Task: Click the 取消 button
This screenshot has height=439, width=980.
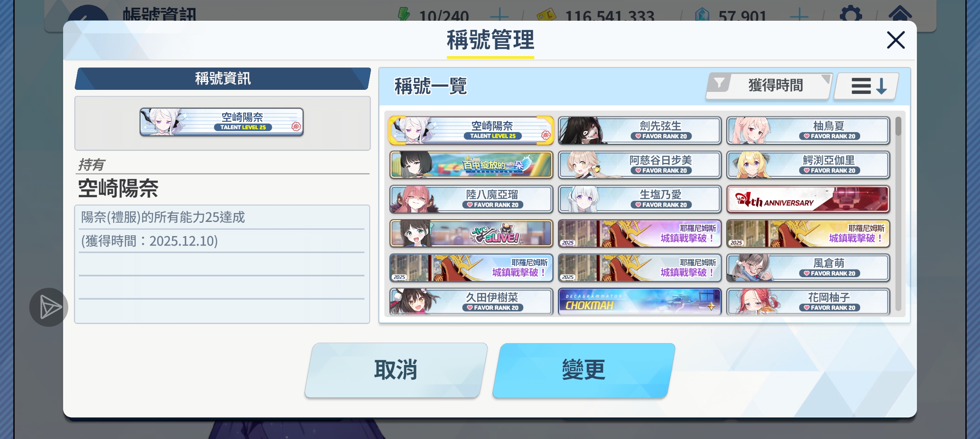Action: [x=396, y=370]
